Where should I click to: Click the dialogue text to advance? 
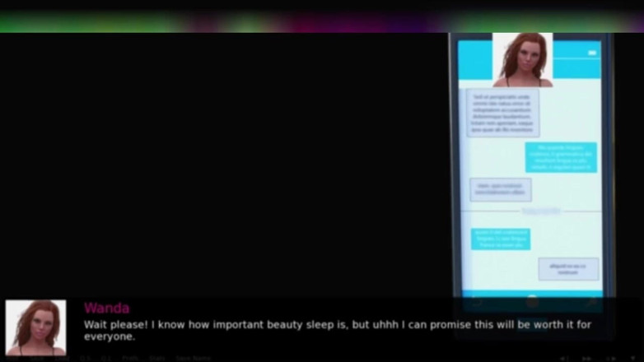tap(337, 331)
